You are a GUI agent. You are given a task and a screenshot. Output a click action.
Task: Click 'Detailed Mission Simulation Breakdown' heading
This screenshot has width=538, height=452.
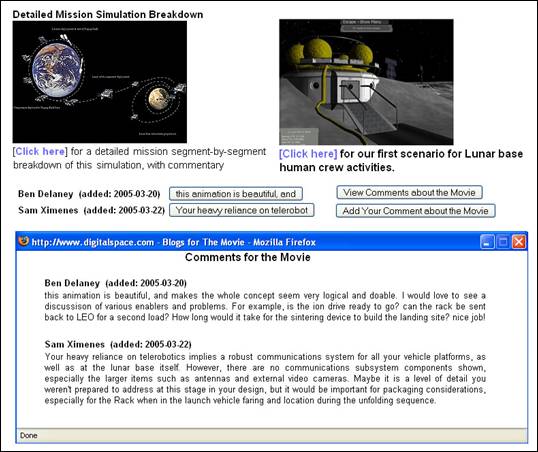coord(108,14)
